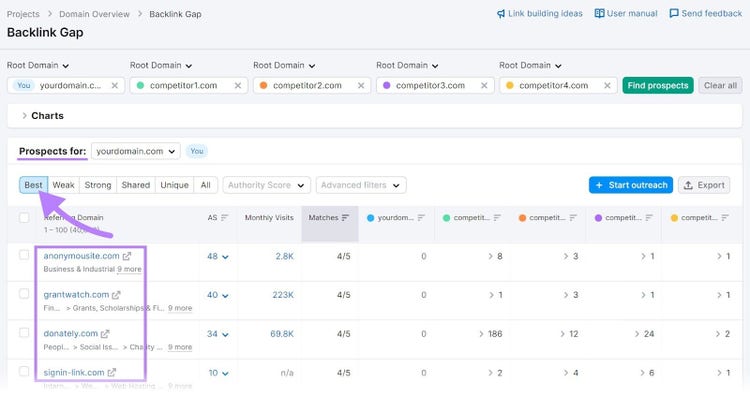Select the Shared prospects tab
The image size is (750, 397).
coord(136,185)
